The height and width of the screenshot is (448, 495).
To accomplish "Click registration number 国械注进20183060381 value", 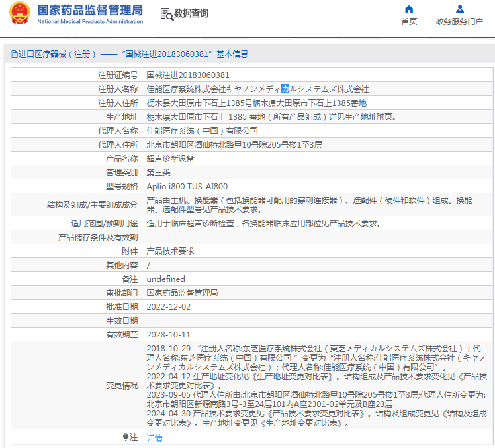I will click(188, 75).
